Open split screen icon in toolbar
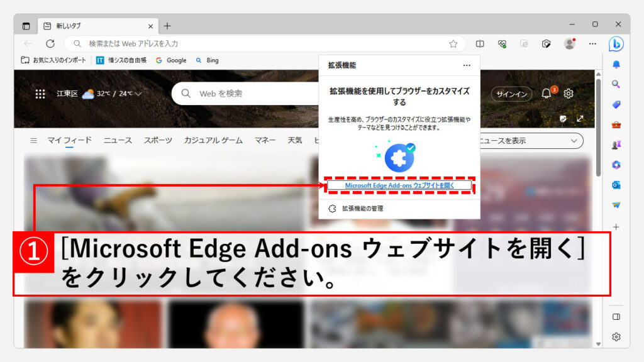Screen dimensions: 644x362 click(x=480, y=44)
